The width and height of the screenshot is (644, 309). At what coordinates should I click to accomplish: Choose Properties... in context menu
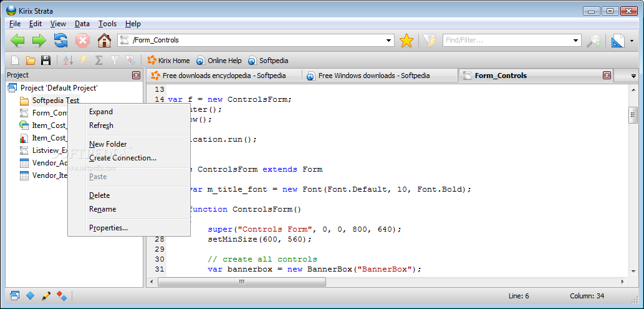coord(128,228)
